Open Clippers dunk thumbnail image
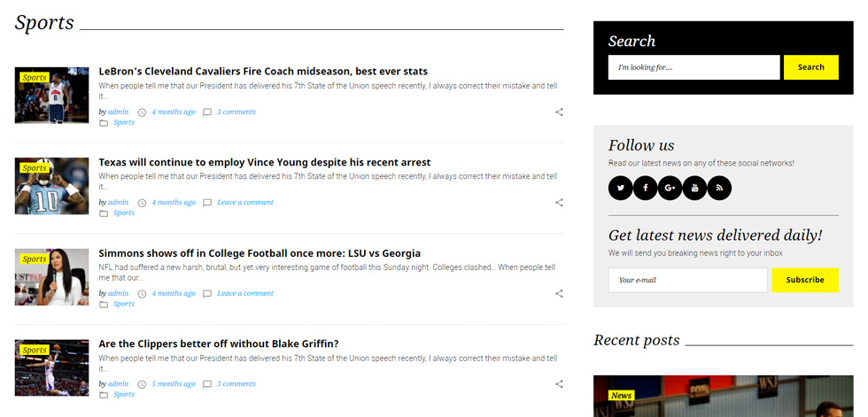 pyautogui.click(x=51, y=367)
